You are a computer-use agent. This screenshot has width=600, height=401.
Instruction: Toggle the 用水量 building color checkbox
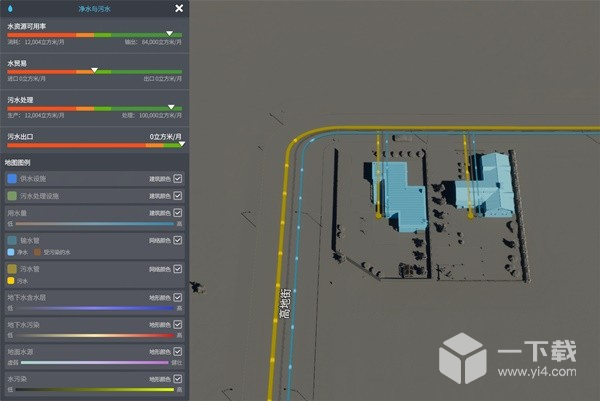pyautogui.click(x=178, y=213)
